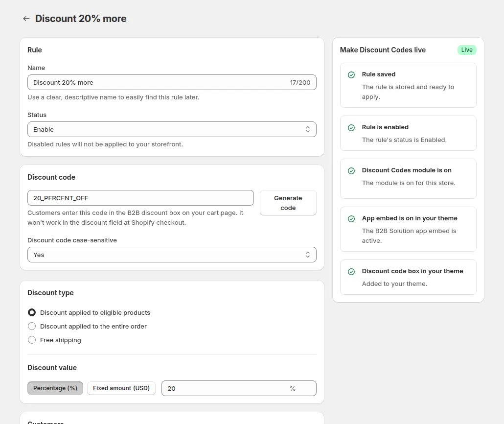Click 'The module is on for this store.' text
Image resolution: width=504 pixels, height=424 pixels.
[409, 183]
